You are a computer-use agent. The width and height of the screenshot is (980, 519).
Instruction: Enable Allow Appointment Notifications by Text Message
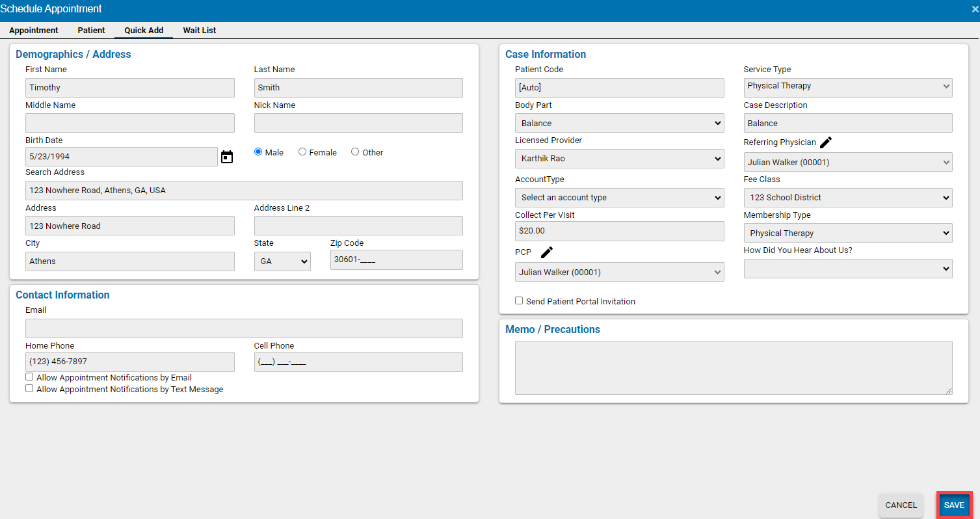click(x=29, y=388)
